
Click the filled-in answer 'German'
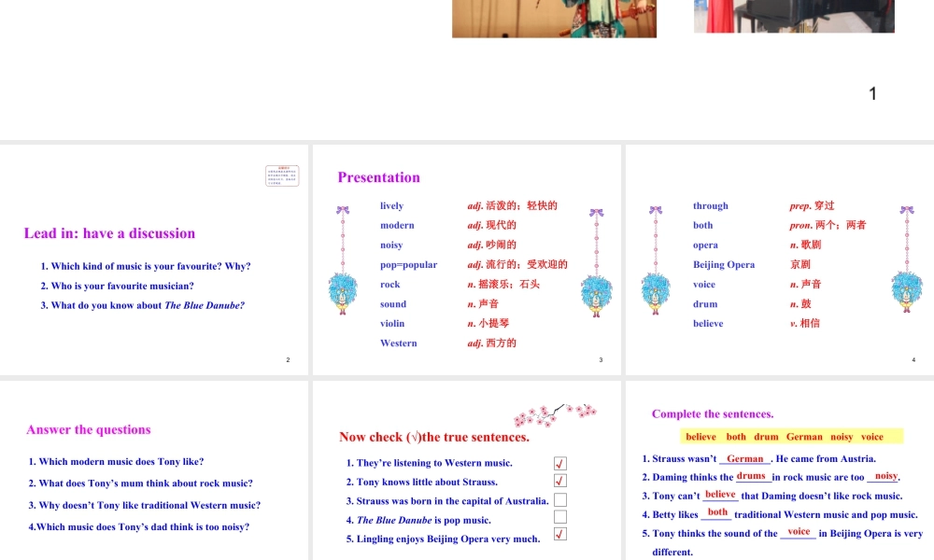[744, 458]
